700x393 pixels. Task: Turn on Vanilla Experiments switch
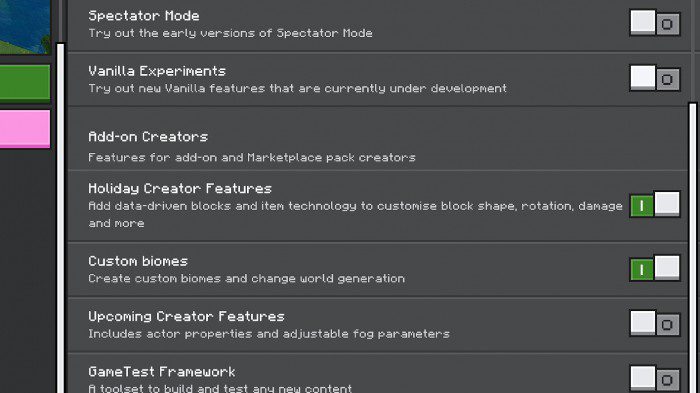coord(655,78)
